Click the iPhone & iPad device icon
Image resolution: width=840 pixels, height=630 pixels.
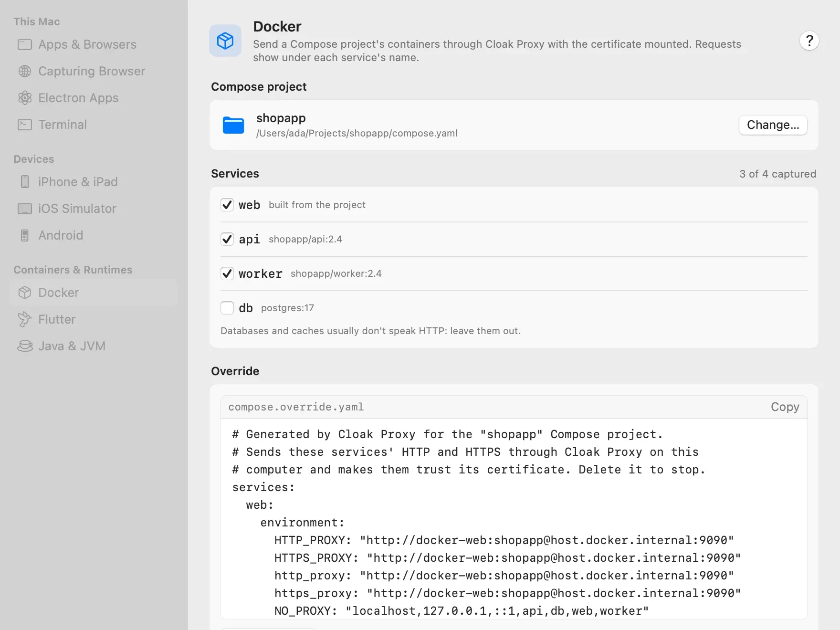tap(25, 182)
